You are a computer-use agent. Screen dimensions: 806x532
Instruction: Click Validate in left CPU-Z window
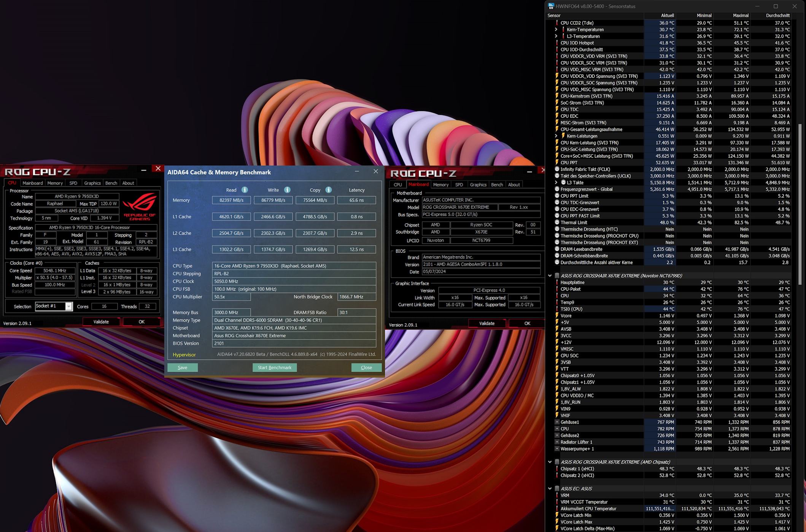tap(101, 322)
